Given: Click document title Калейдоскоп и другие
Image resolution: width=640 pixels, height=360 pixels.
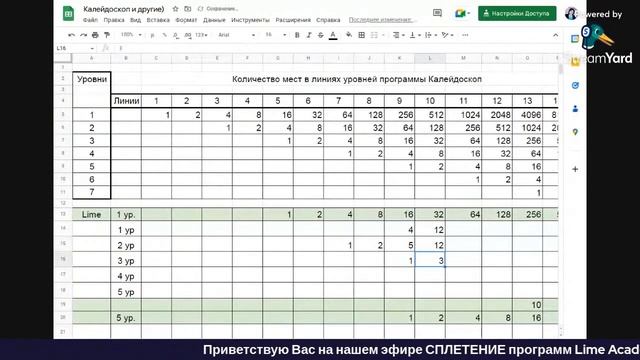Looking at the screenshot, I should 123,9.
